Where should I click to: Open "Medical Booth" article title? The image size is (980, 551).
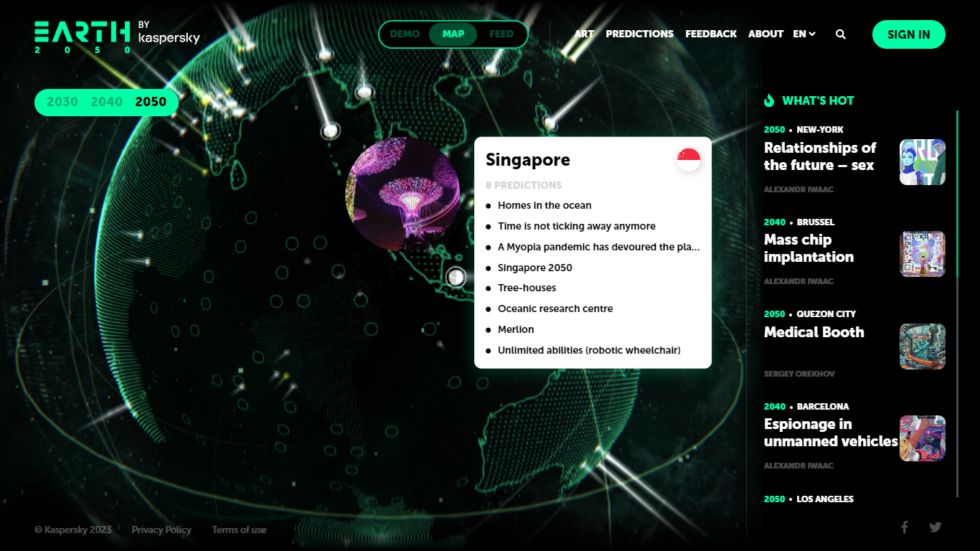click(814, 332)
